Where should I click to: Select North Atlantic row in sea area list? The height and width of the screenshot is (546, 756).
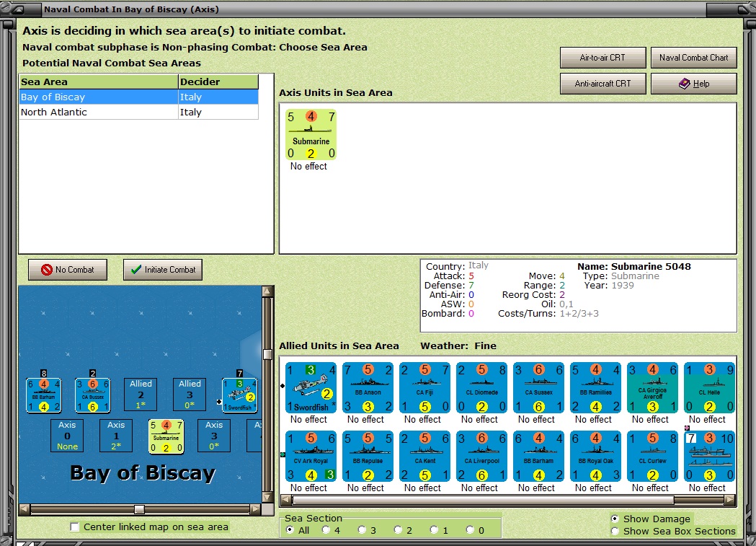click(139, 112)
